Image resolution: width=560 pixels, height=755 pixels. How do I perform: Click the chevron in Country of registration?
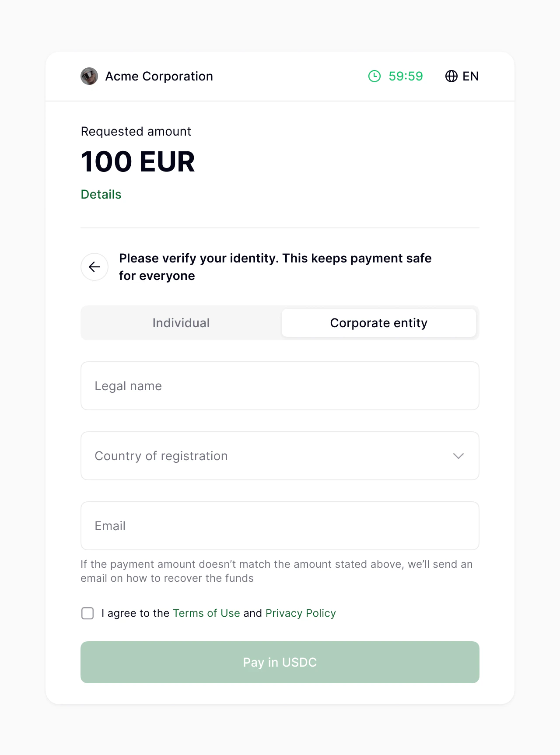click(458, 456)
